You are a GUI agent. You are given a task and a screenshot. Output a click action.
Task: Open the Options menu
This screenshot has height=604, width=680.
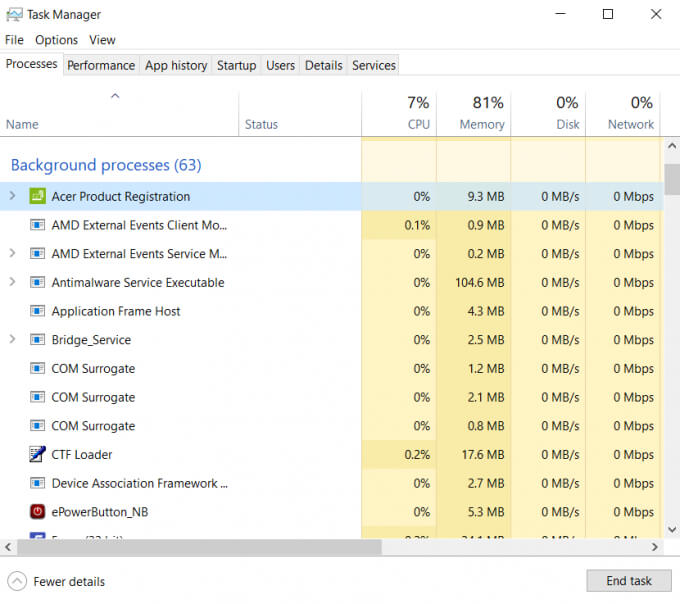[x=56, y=40]
